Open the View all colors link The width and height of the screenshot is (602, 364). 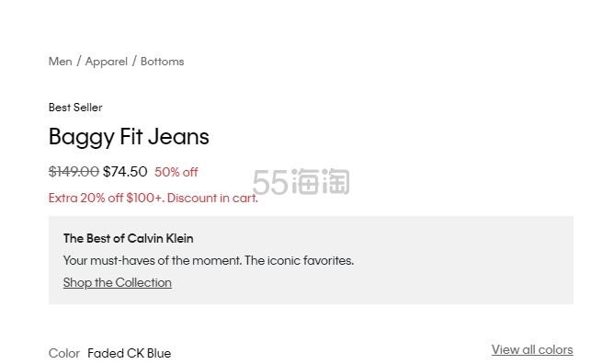pos(532,350)
